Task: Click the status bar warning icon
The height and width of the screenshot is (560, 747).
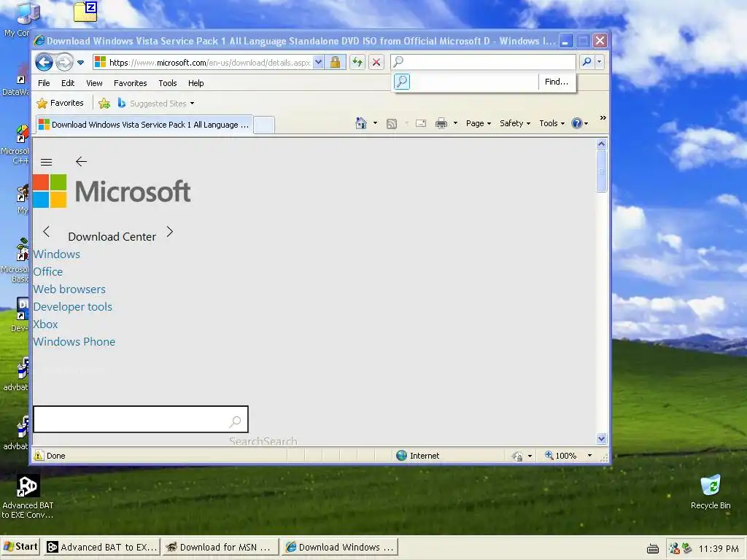Action: coord(39,456)
